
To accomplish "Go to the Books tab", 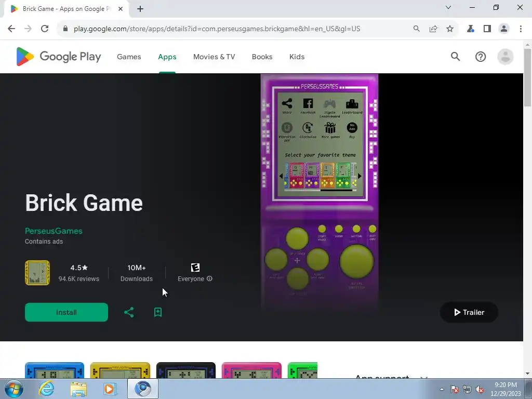I will coord(262,57).
